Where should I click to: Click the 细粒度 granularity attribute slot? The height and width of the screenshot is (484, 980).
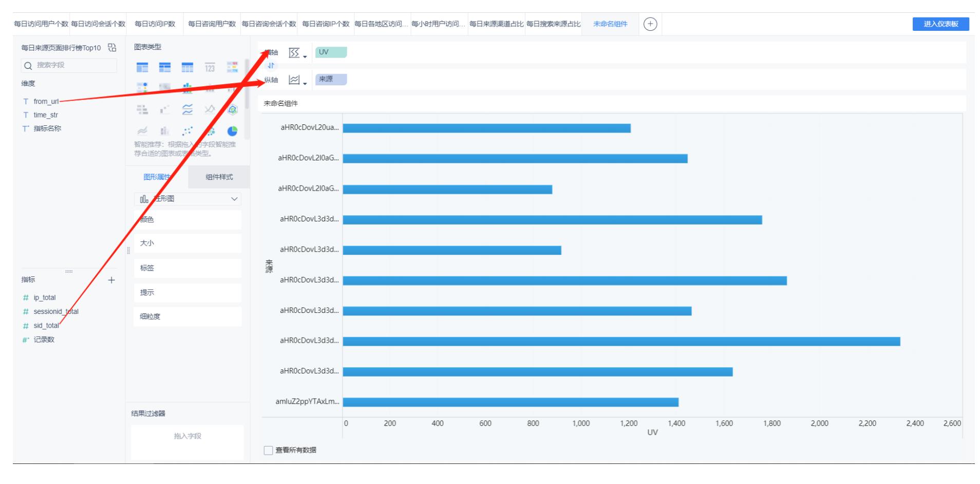click(187, 317)
